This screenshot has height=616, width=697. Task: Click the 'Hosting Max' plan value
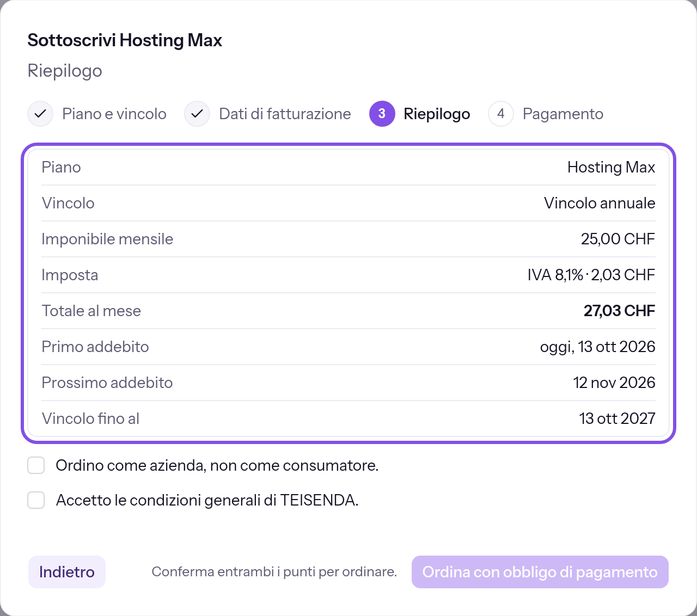pos(611,167)
